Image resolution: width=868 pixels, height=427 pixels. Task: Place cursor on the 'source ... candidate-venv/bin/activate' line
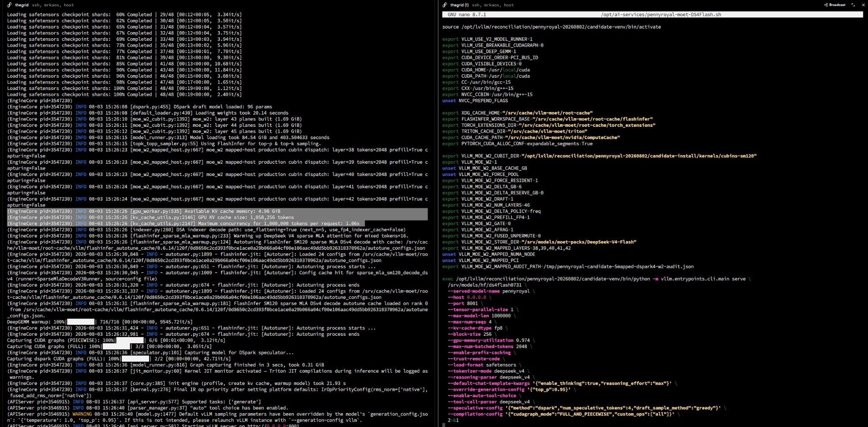(x=551, y=27)
